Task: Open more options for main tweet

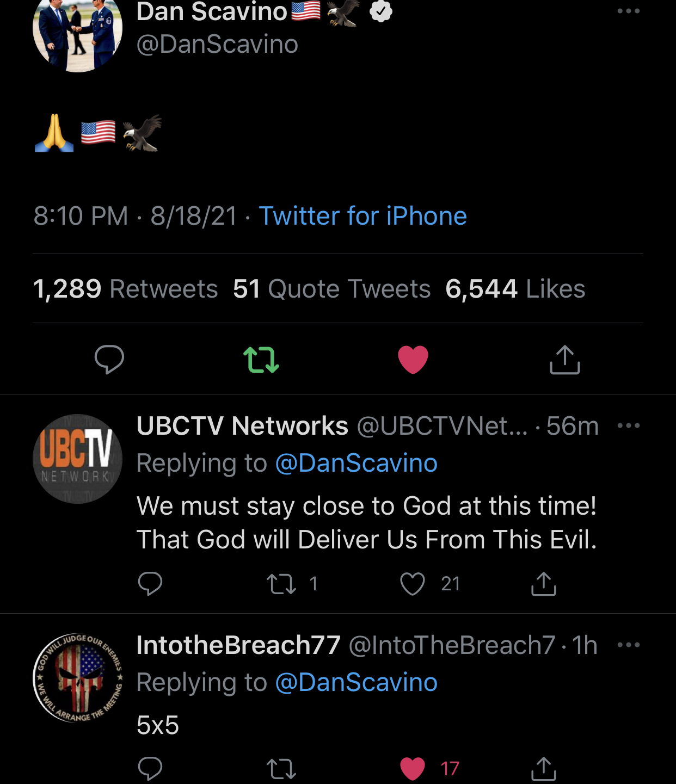Action: pyautogui.click(x=628, y=11)
